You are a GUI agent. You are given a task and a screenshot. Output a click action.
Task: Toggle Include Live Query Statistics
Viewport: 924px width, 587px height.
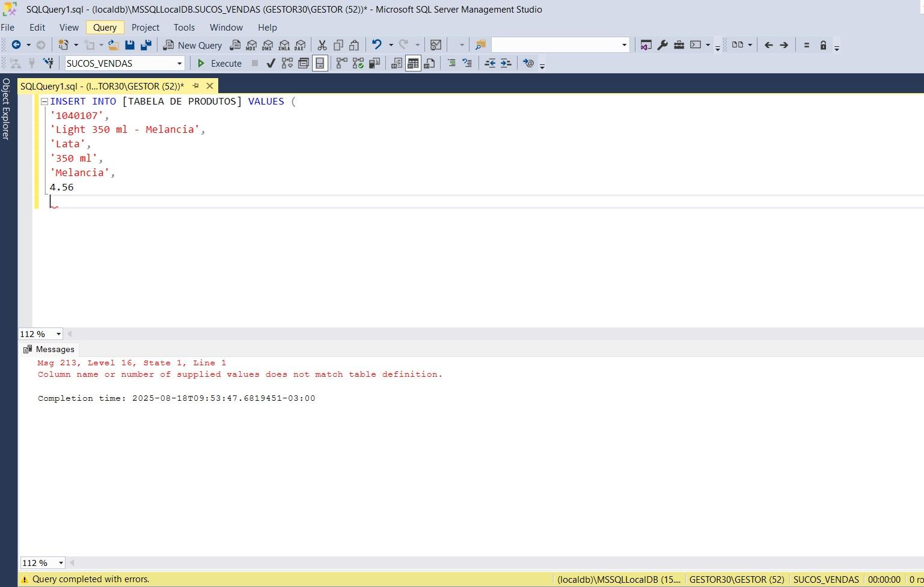pos(358,63)
